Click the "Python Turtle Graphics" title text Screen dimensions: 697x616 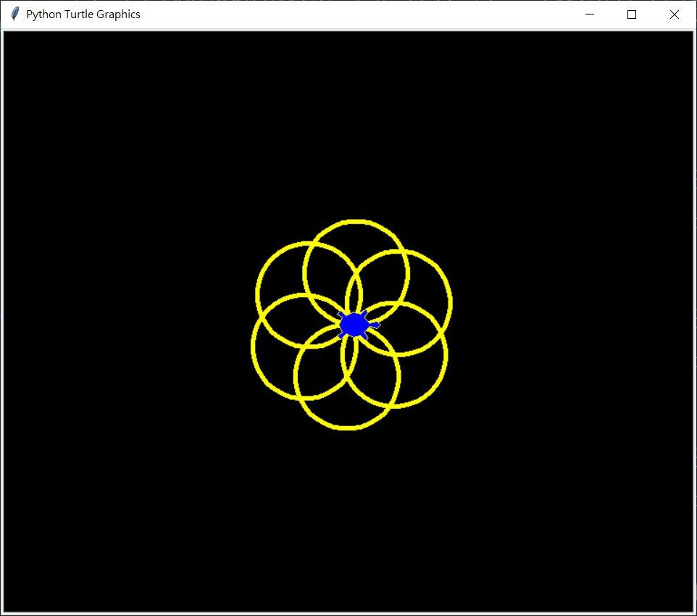point(83,14)
